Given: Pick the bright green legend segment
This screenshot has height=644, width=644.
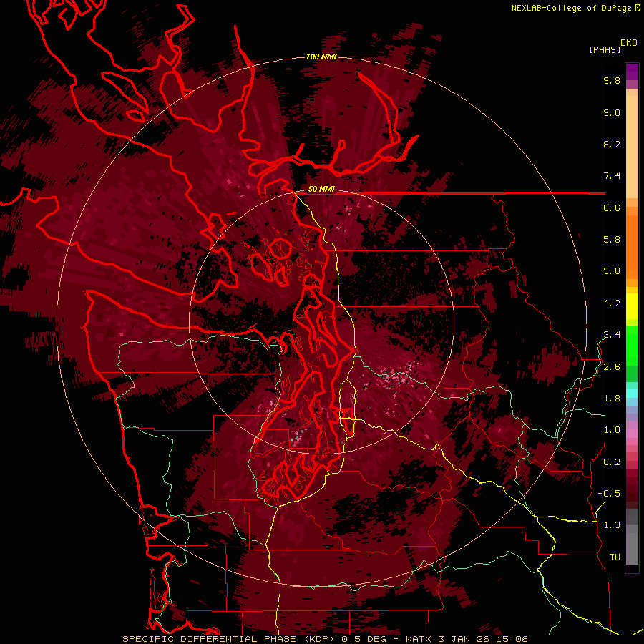Looking at the screenshot, I should click(632, 345).
